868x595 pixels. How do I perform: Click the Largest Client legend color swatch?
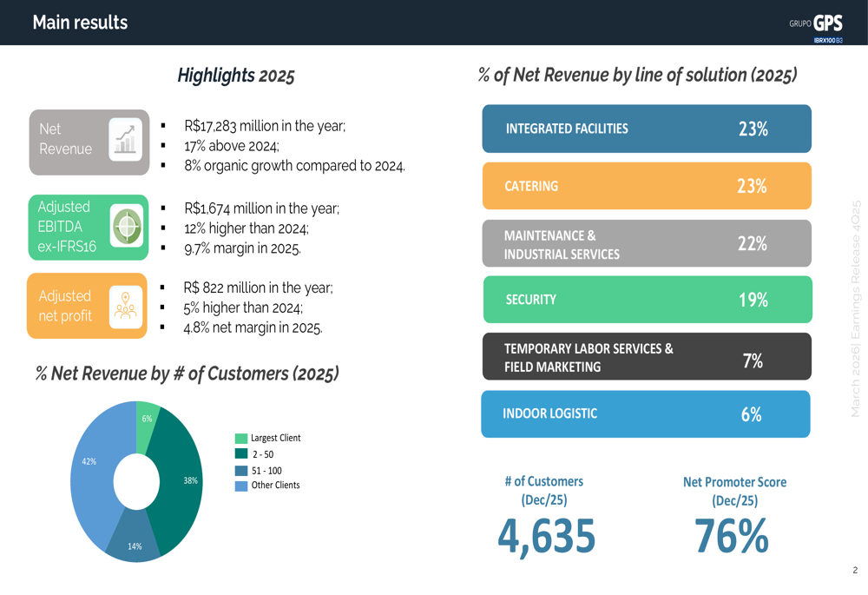tap(241, 438)
